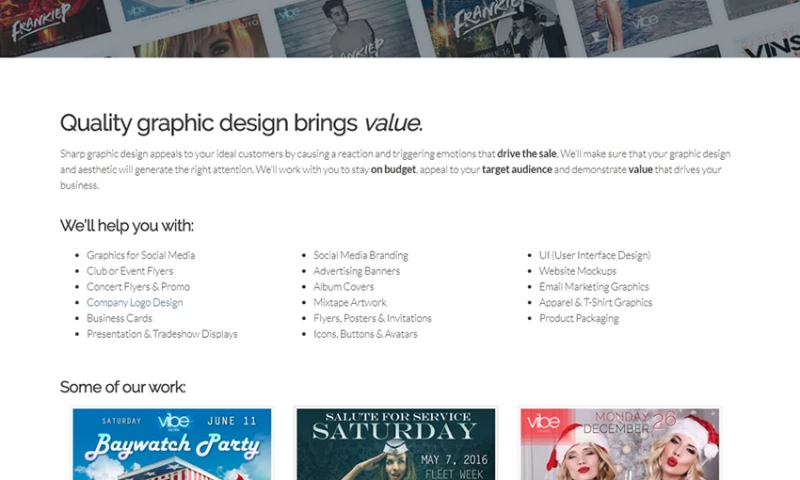Viewport: 800px width, 480px height.
Task: Click Presentation & Tradeshow Displays item
Action: click(x=162, y=334)
